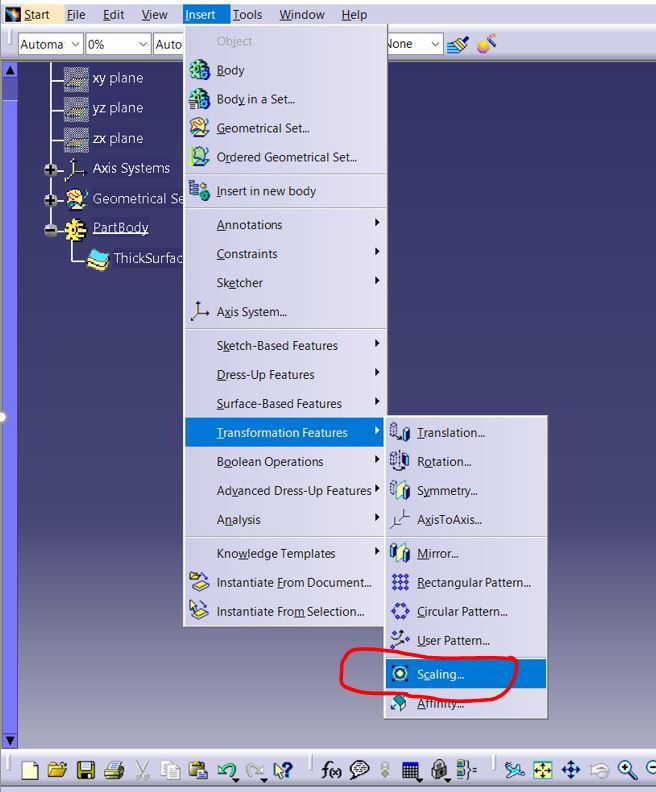Click the Zoom In magnifier icon

627,769
